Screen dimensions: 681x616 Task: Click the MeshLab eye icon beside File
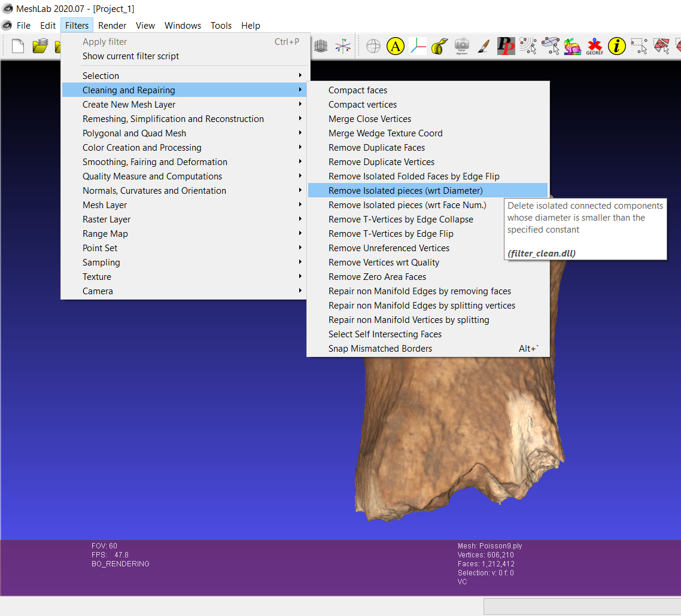tap(7, 26)
